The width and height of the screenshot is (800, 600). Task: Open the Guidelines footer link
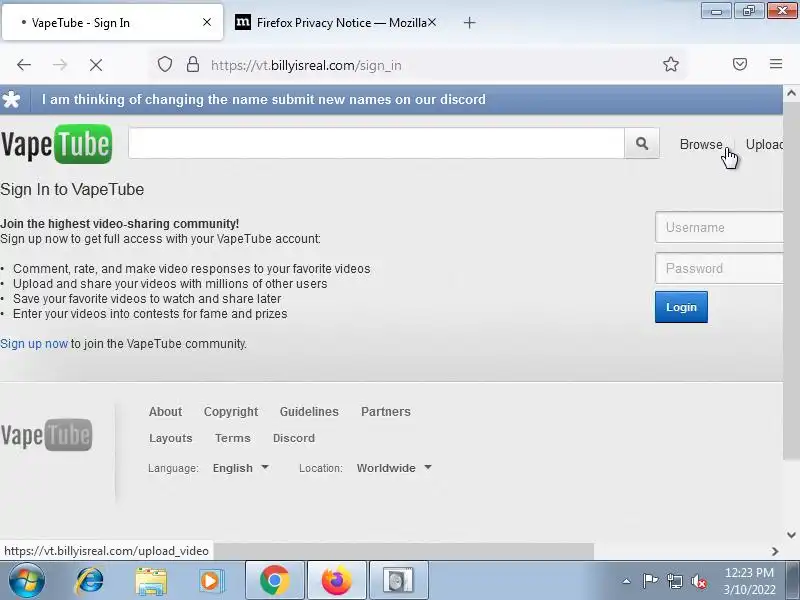tap(309, 412)
